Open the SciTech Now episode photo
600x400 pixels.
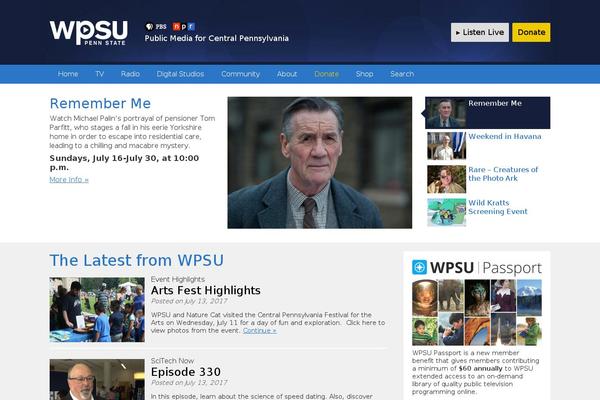pos(97,379)
